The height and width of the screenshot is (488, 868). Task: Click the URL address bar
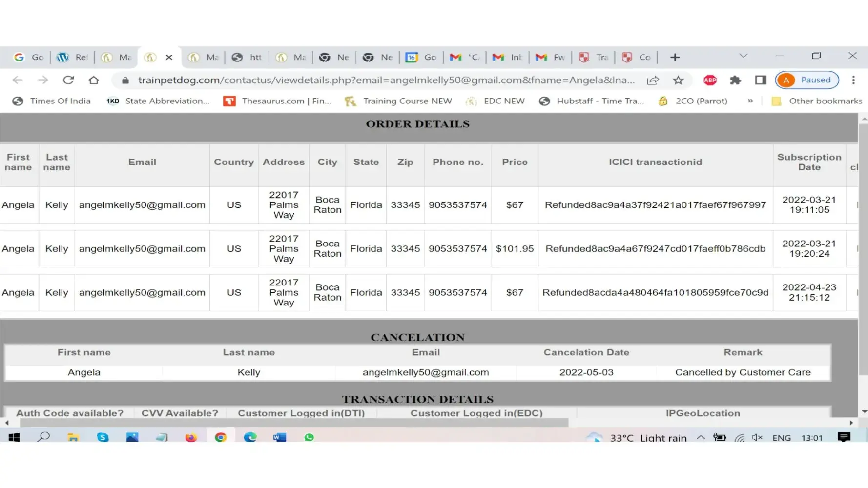pyautogui.click(x=386, y=80)
